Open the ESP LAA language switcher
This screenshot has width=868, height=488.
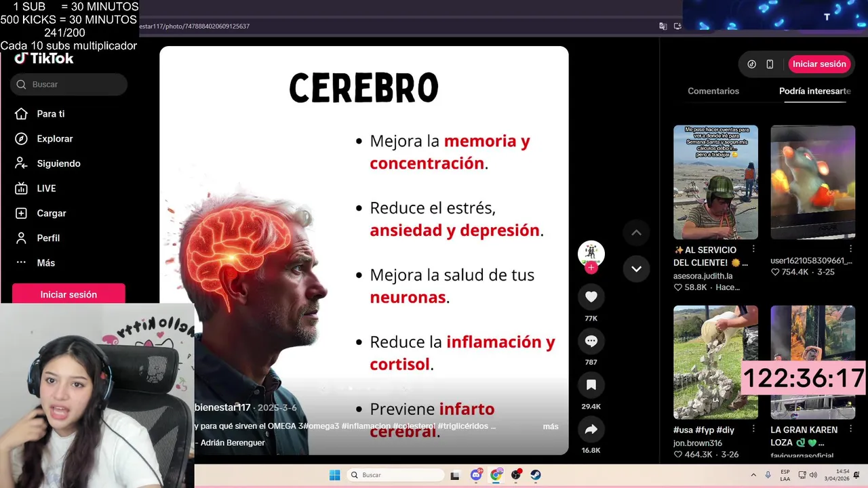pos(785,475)
